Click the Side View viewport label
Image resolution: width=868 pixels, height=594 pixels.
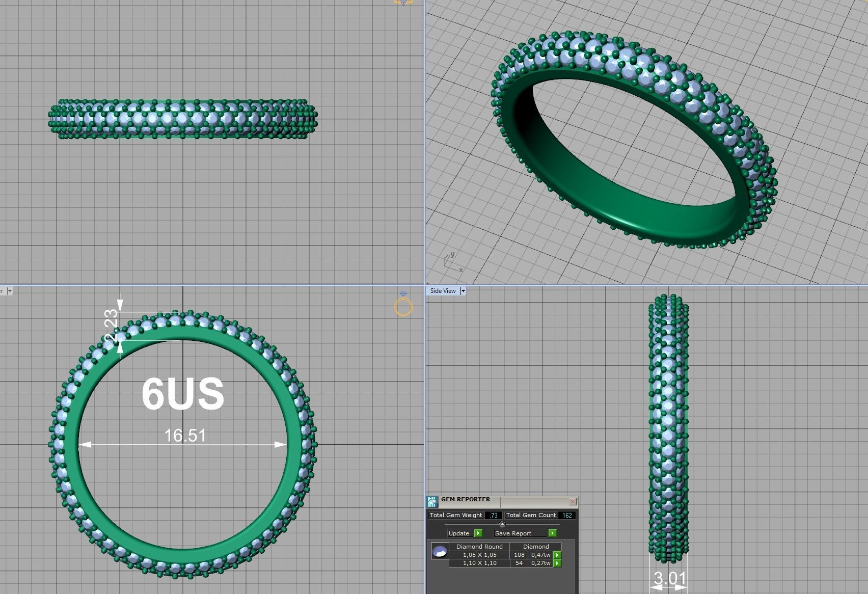443,291
